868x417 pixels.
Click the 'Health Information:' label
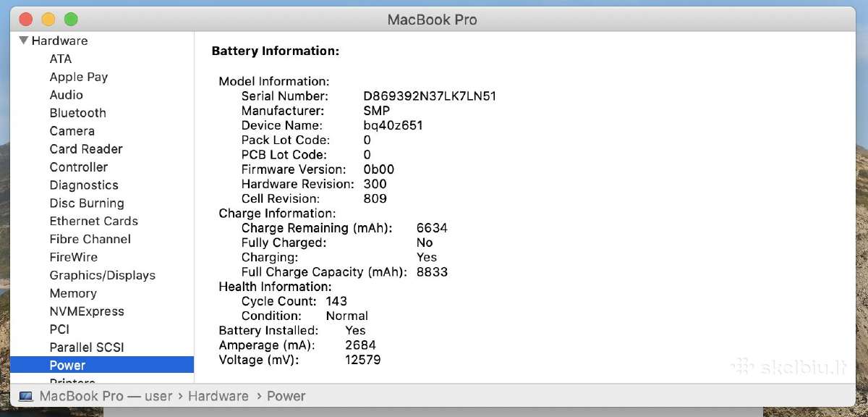pyautogui.click(x=275, y=287)
